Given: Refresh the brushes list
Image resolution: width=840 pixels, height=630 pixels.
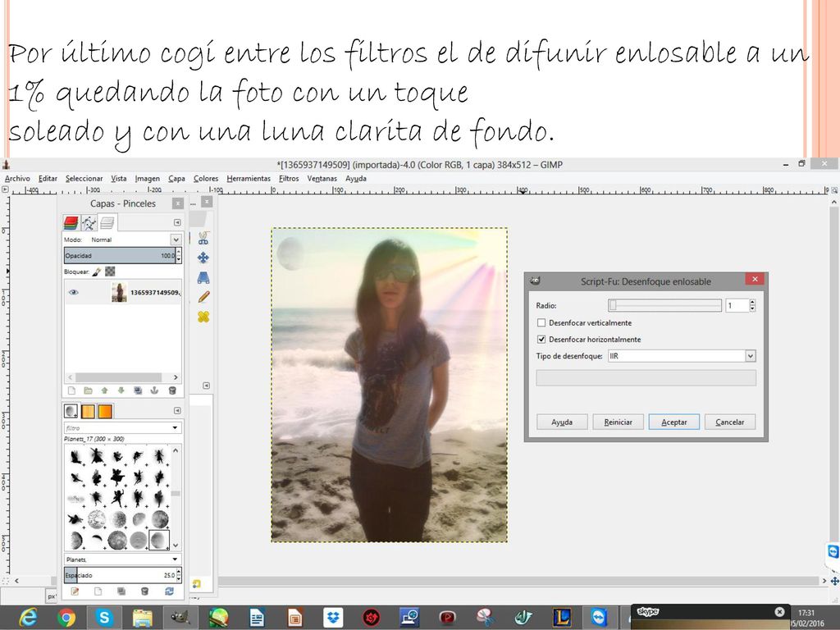Looking at the screenshot, I should point(169,591).
